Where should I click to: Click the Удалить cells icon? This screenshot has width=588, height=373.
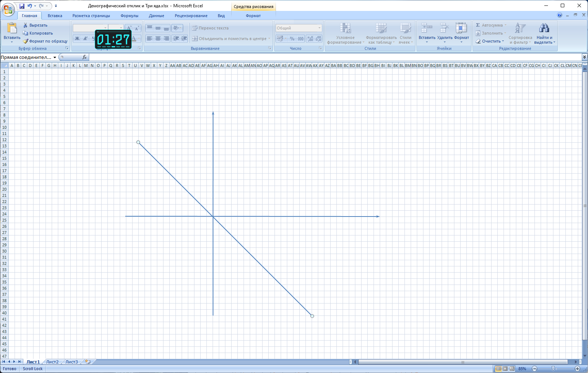tap(444, 28)
